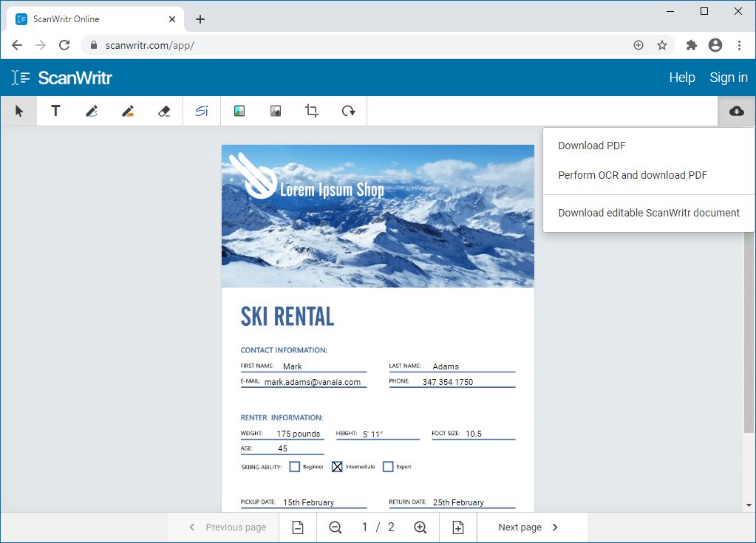Check the Expert skiing ability box
This screenshot has width=756, height=543.
(x=388, y=466)
